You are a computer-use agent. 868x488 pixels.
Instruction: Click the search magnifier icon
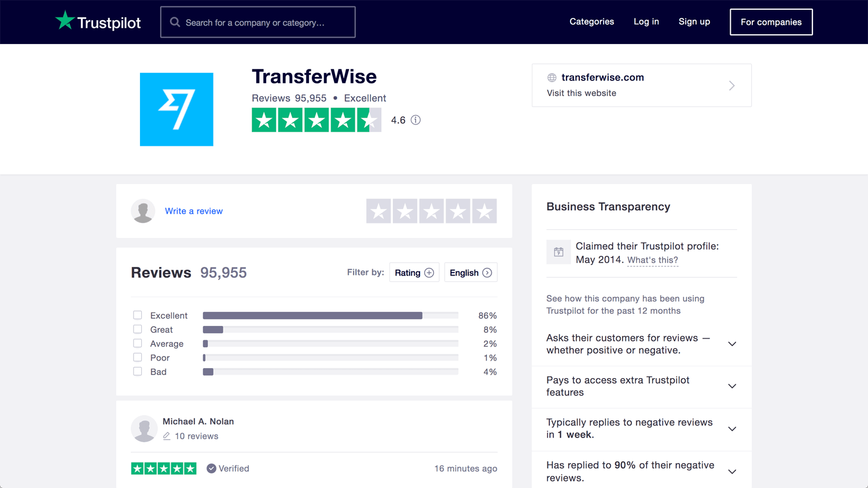[175, 22]
